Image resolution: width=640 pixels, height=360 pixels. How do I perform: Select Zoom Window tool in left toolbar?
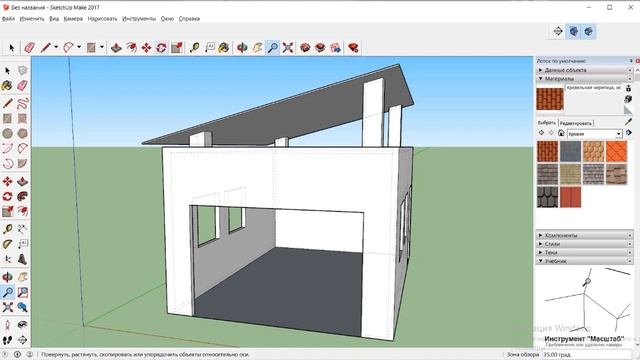22,292
